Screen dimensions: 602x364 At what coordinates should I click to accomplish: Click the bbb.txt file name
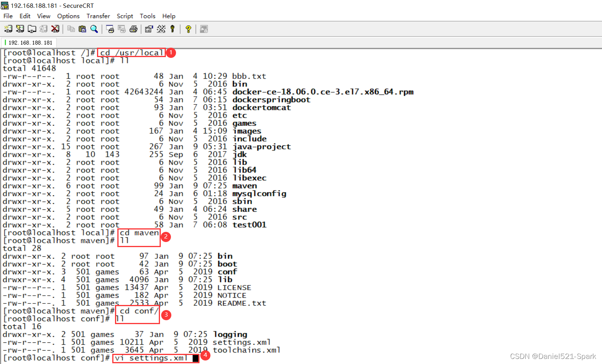[x=249, y=76]
